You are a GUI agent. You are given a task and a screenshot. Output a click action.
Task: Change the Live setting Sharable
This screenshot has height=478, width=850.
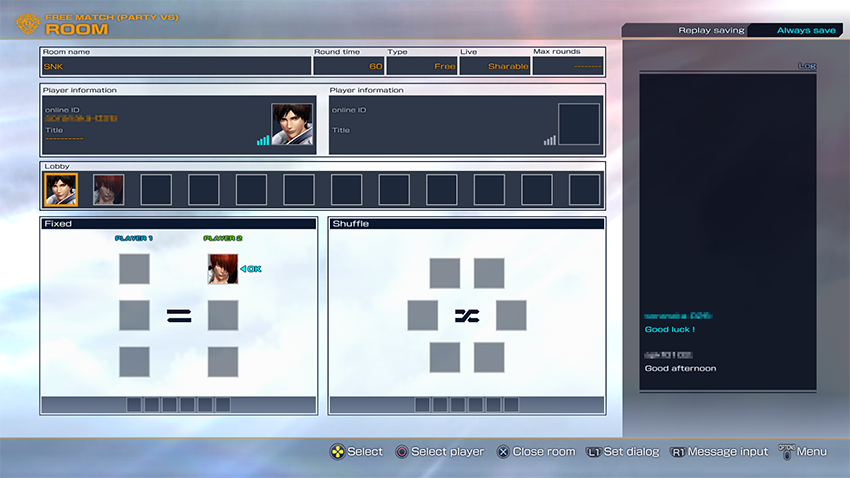(x=494, y=66)
